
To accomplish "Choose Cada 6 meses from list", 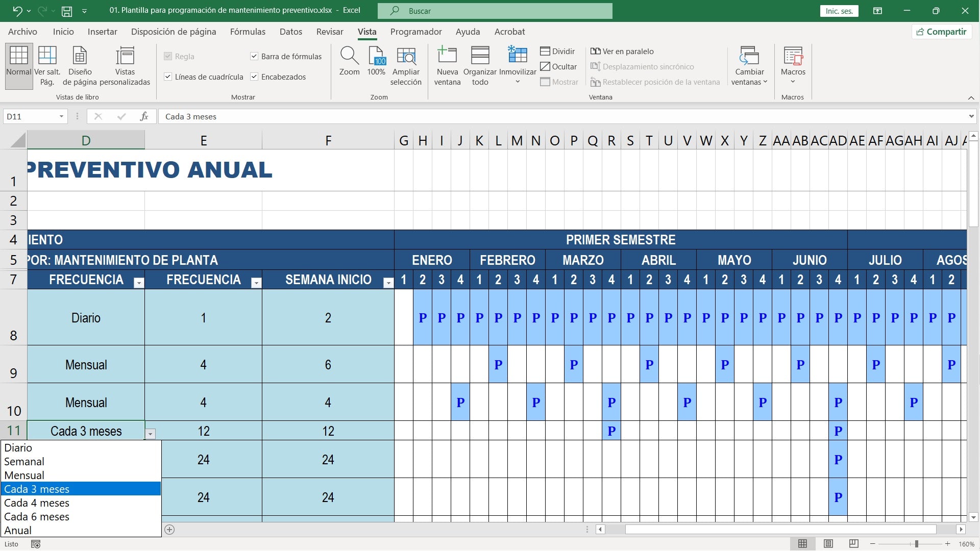I will tap(81, 517).
